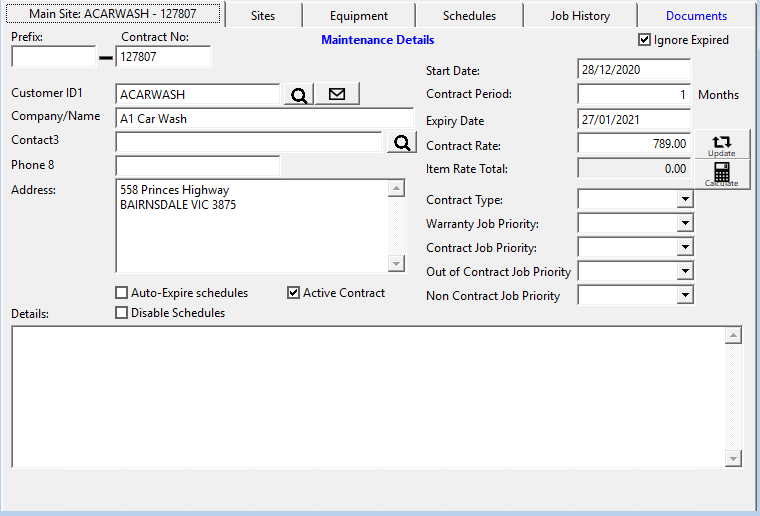Switch to the Equipment tab
This screenshot has width=760, height=516.
[359, 16]
